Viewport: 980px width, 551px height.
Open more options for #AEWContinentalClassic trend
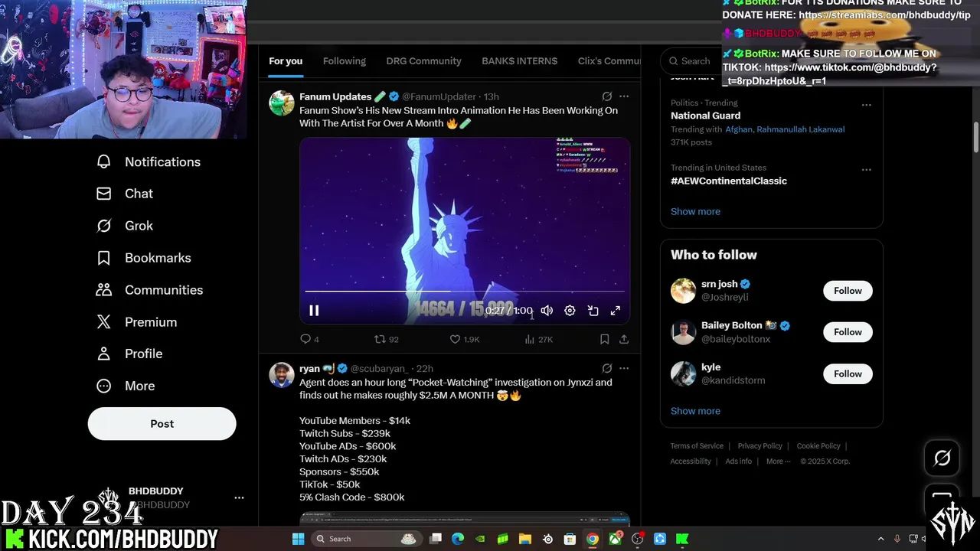click(x=866, y=170)
